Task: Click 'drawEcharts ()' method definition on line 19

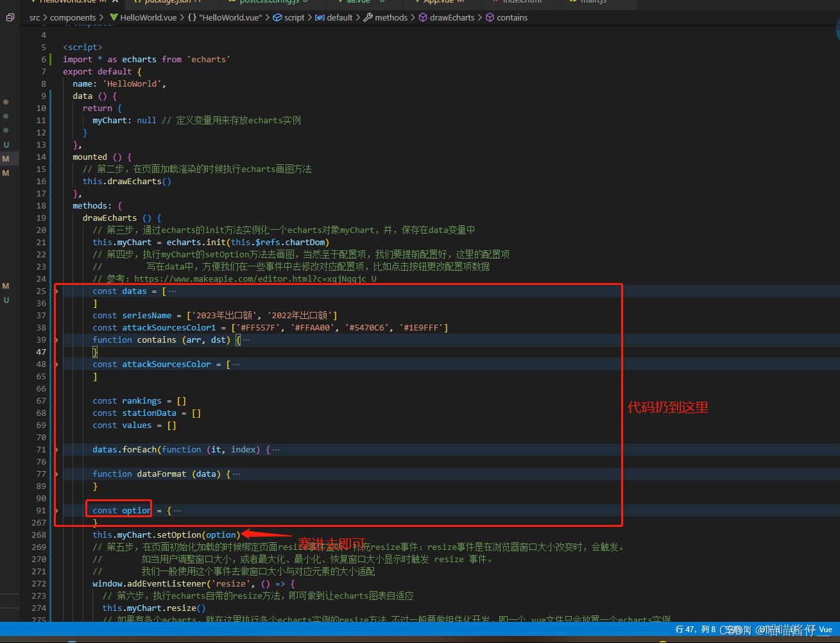Action: tap(117, 218)
